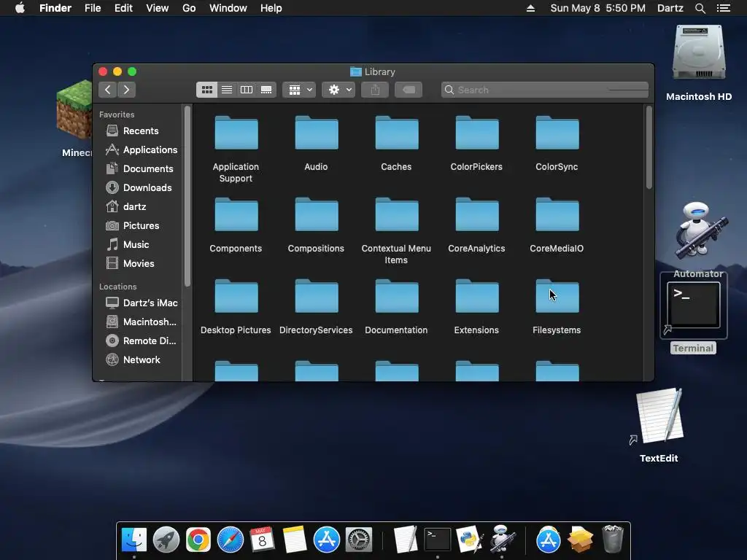Click the Finder Search field

point(544,90)
